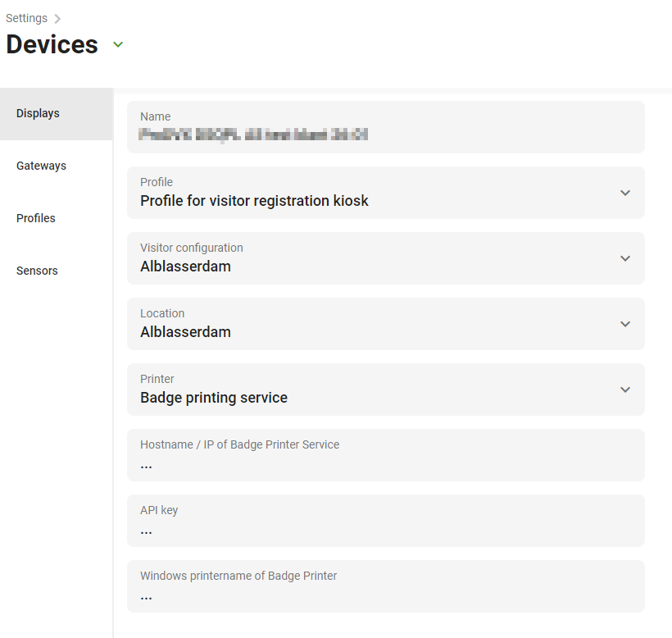Select the Windows printername of Badge Printer field
Screen dimensions: 672x638
coord(385,595)
